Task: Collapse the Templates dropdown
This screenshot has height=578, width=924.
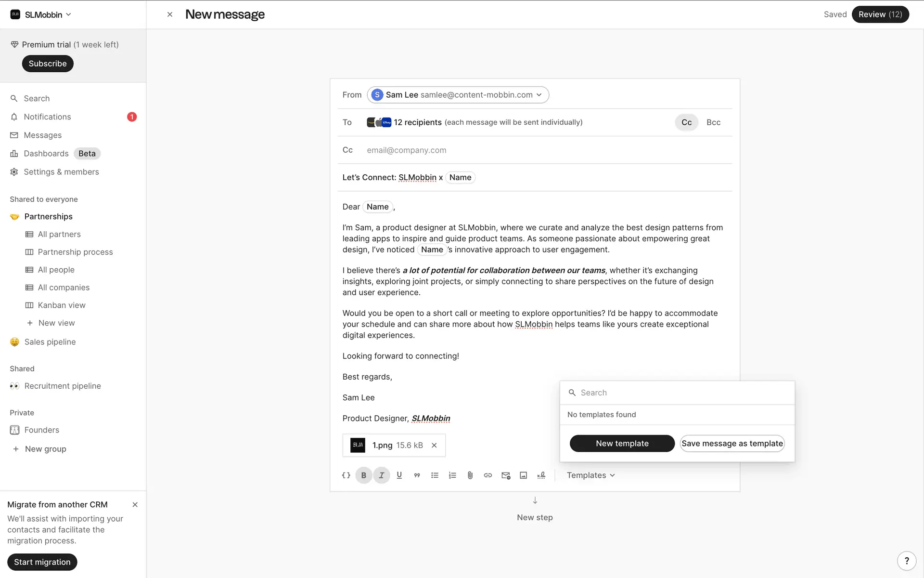Action: click(590, 475)
